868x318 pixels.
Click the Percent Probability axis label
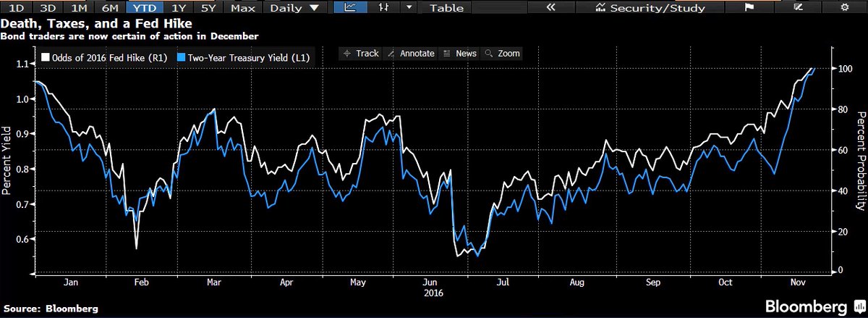861,159
